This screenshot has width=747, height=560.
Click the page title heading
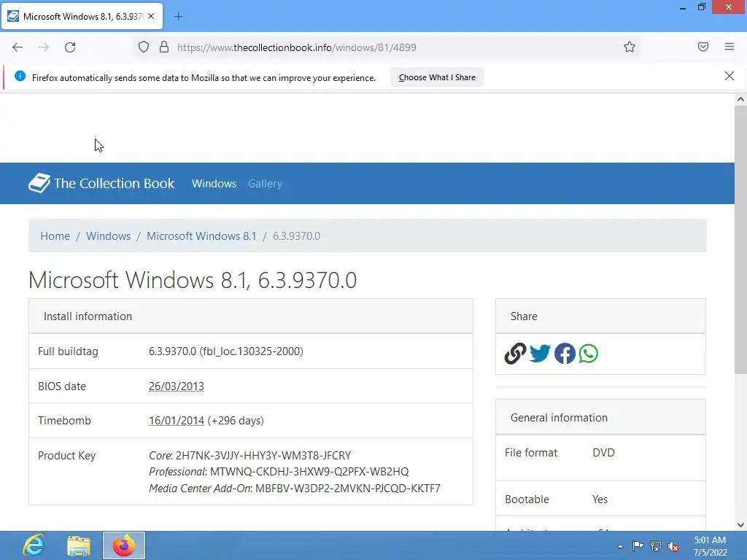(193, 280)
